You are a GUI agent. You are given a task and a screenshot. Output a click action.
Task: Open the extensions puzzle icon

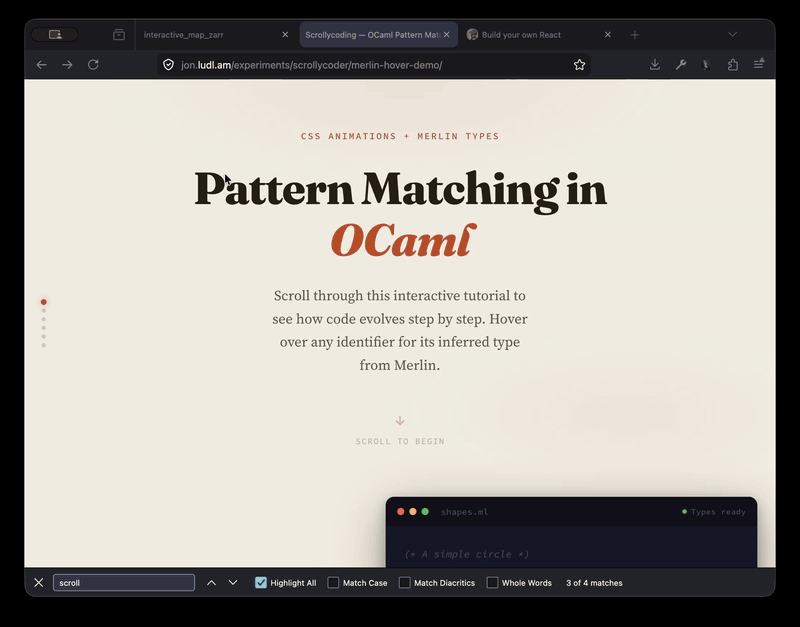click(x=733, y=65)
